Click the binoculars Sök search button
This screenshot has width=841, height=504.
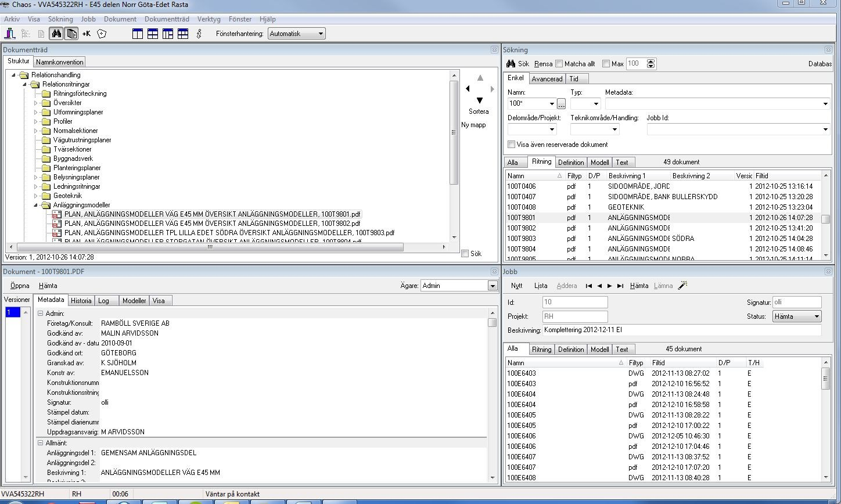coord(517,64)
